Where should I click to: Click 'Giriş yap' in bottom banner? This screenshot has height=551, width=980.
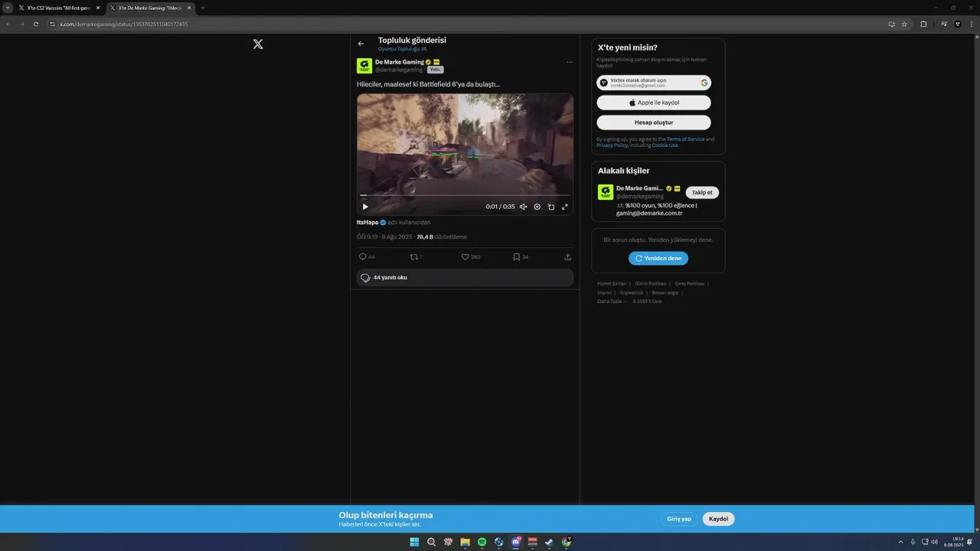tap(679, 519)
